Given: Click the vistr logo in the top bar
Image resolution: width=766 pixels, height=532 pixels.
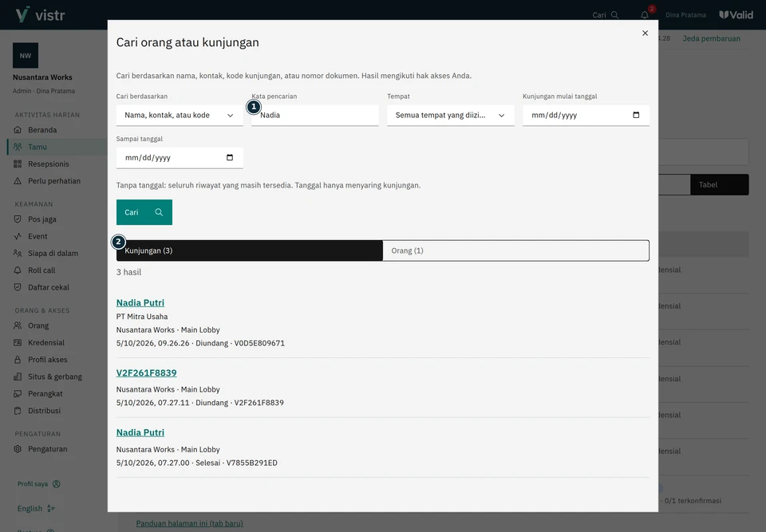Looking at the screenshot, I should click(40, 15).
